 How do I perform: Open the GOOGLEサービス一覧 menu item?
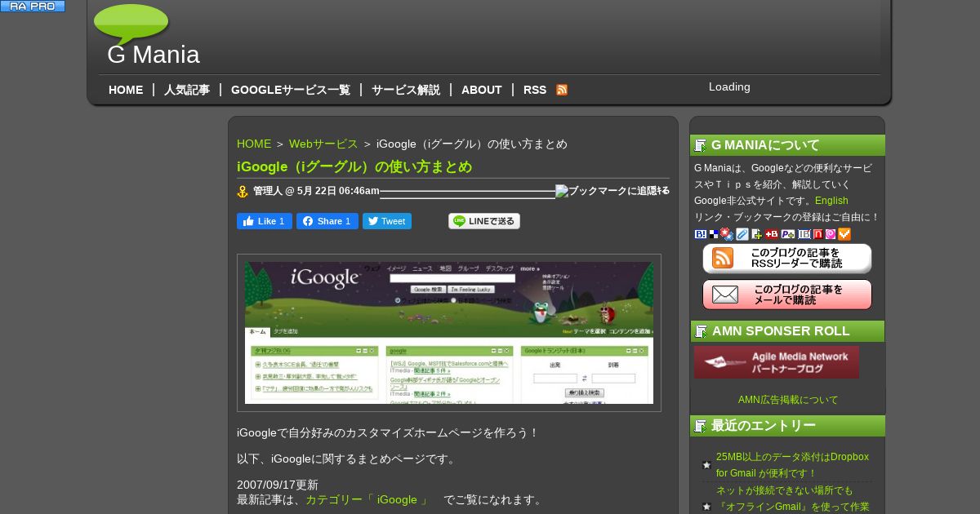291,90
